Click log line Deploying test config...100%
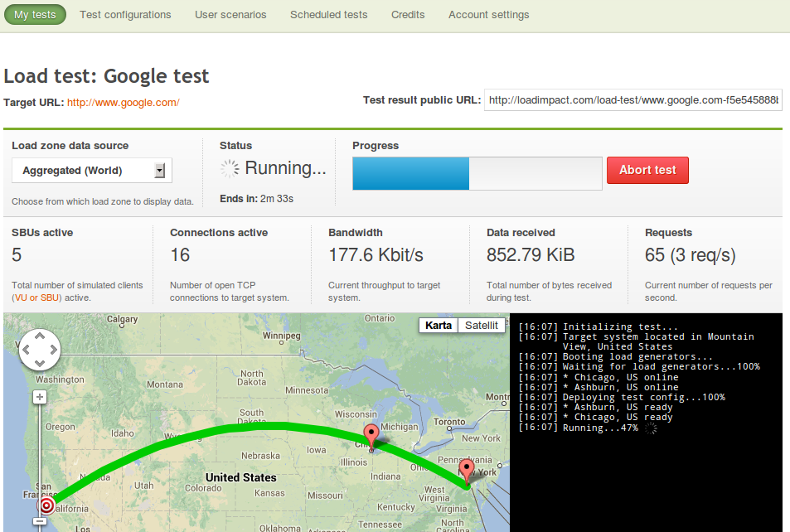The height and width of the screenshot is (532, 790). coord(622,397)
